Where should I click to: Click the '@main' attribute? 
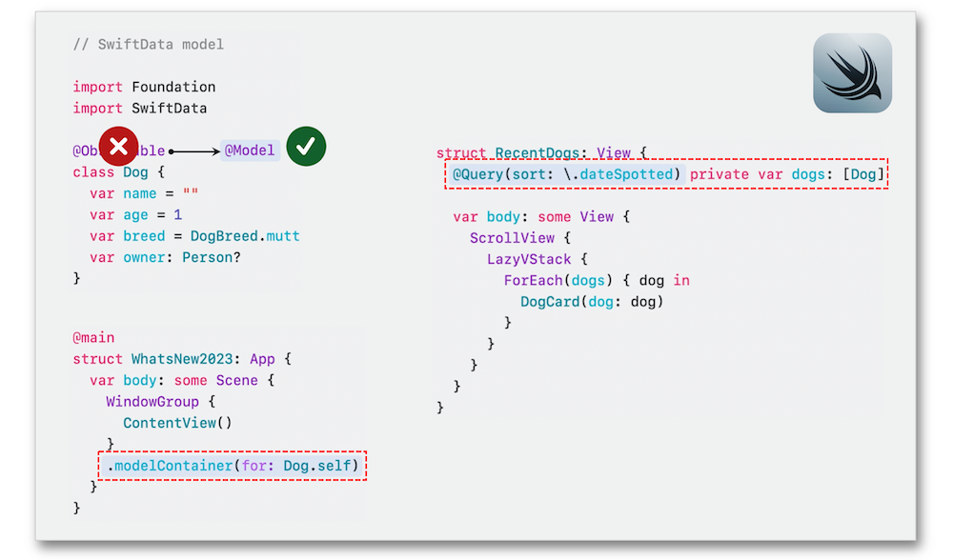pos(93,337)
